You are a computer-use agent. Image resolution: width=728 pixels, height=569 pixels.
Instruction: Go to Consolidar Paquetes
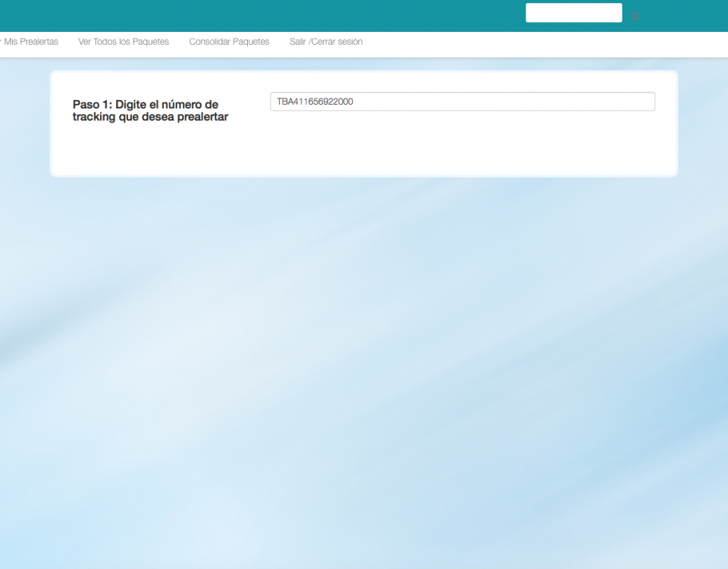click(229, 42)
